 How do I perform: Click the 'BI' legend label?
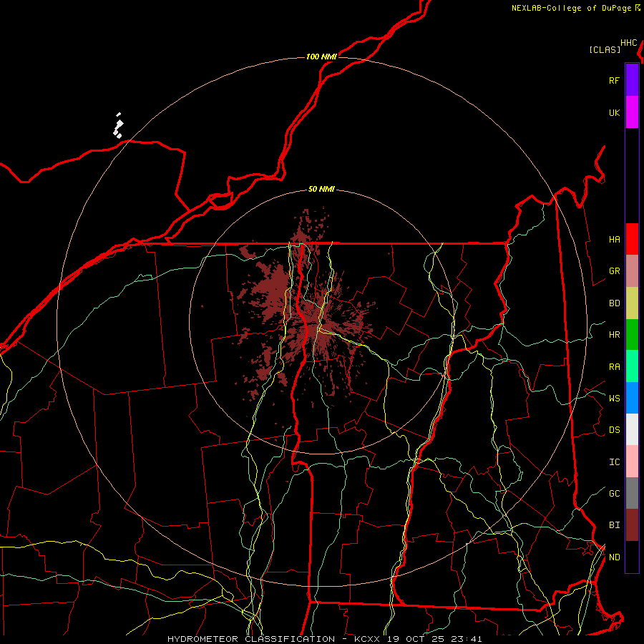[x=614, y=525]
